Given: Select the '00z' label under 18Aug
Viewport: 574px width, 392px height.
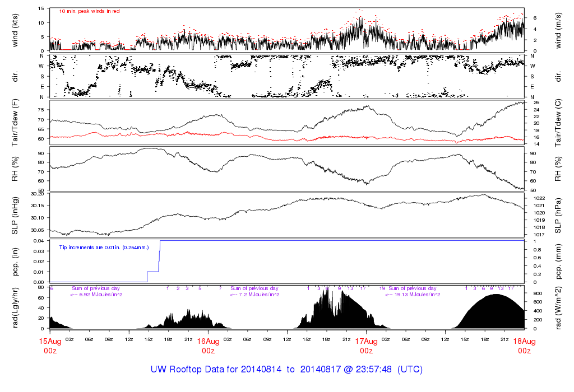Looking at the screenshot, I should tap(525, 351).
